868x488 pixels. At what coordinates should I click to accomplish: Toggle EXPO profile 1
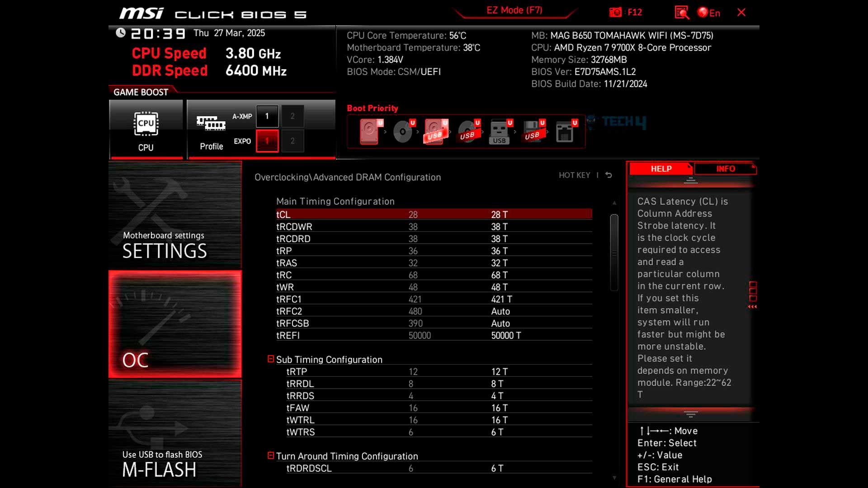click(x=267, y=141)
